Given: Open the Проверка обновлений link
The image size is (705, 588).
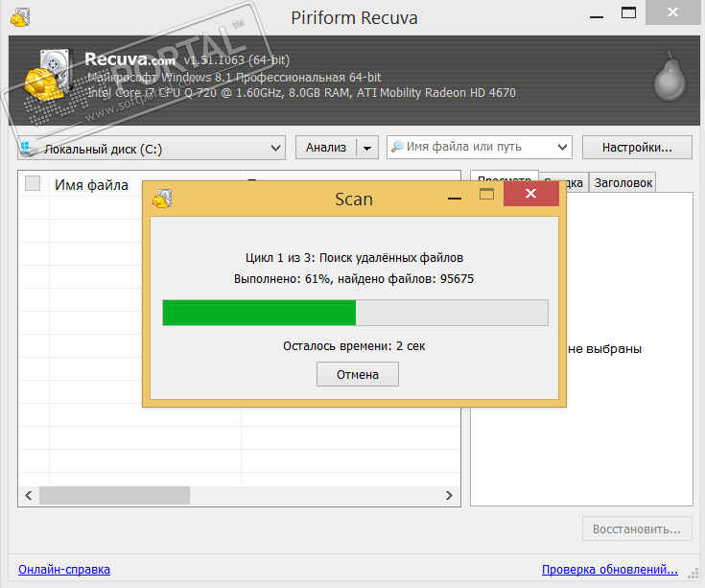Looking at the screenshot, I should click(x=610, y=569).
